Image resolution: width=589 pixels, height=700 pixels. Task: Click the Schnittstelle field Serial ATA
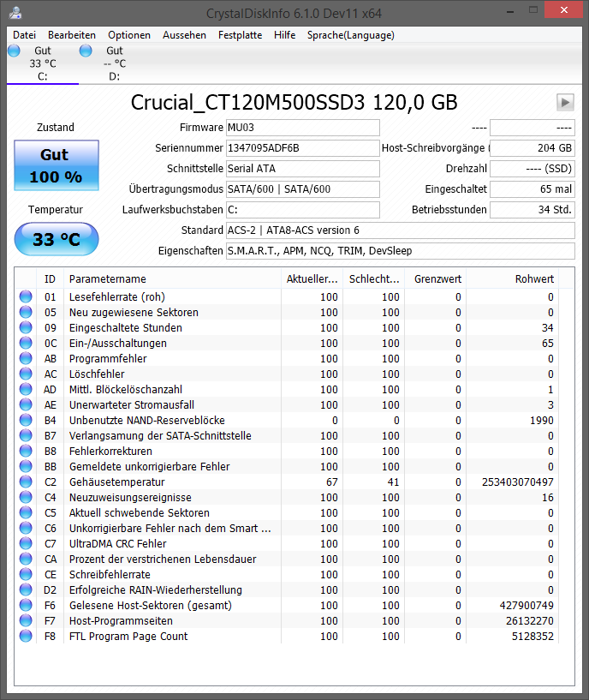point(303,169)
